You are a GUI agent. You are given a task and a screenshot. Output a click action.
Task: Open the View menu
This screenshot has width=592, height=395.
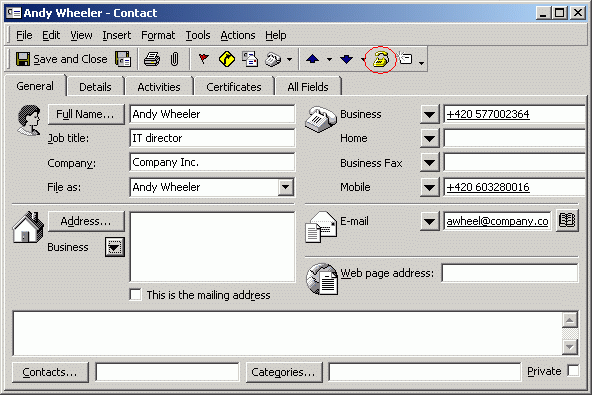click(81, 35)
